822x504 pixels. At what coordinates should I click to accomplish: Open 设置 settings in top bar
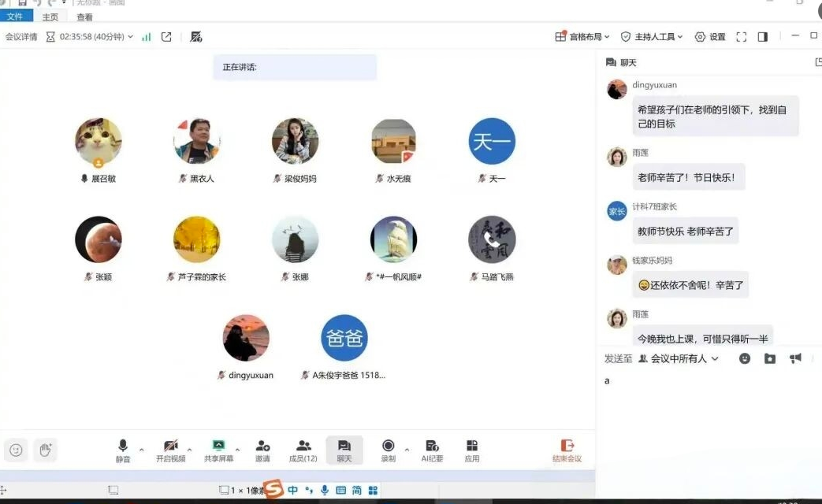point(710,37)
